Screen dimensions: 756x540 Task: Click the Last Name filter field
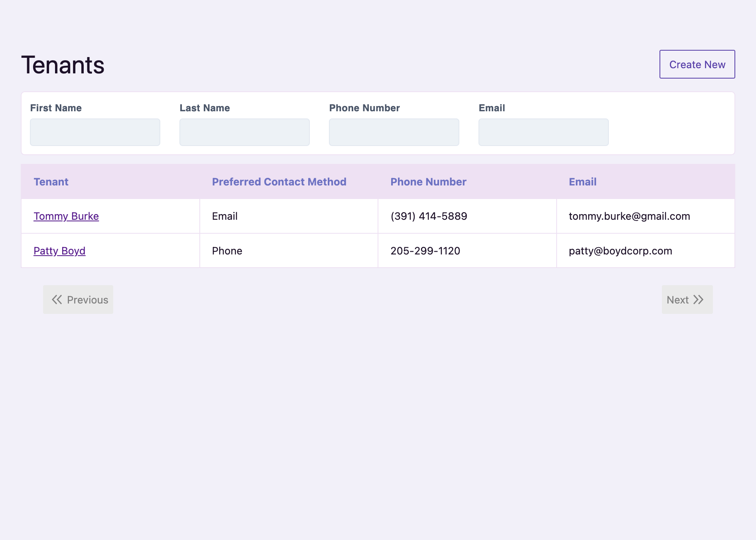[x=244, y=132]
